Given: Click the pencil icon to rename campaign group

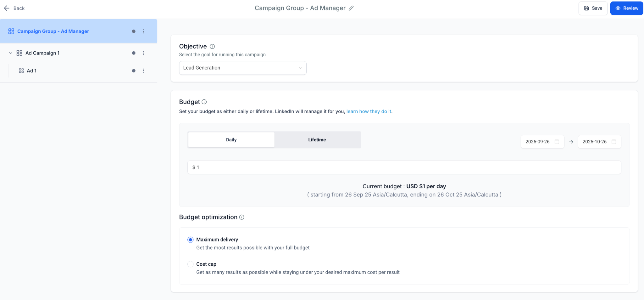Looking at the screenshot, I should point(351,8).
